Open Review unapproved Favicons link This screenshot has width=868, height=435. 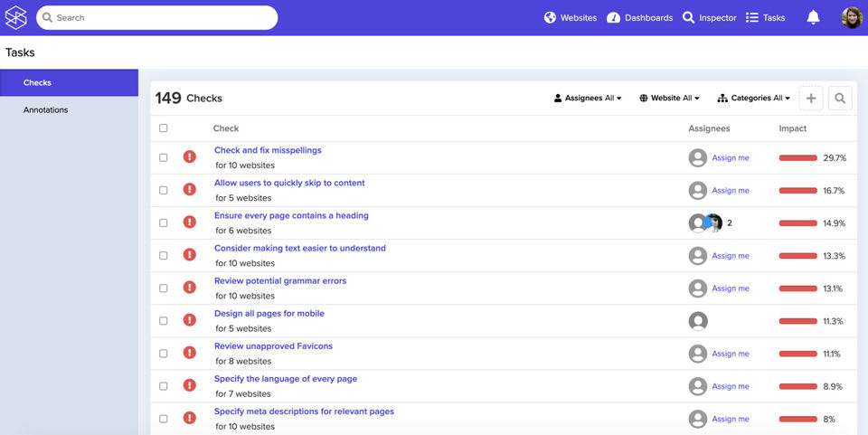273,345
